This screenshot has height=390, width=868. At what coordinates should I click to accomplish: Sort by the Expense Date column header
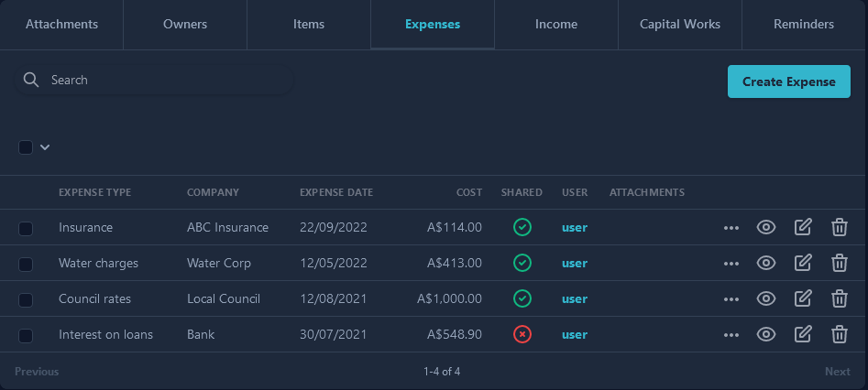(335, 192)
